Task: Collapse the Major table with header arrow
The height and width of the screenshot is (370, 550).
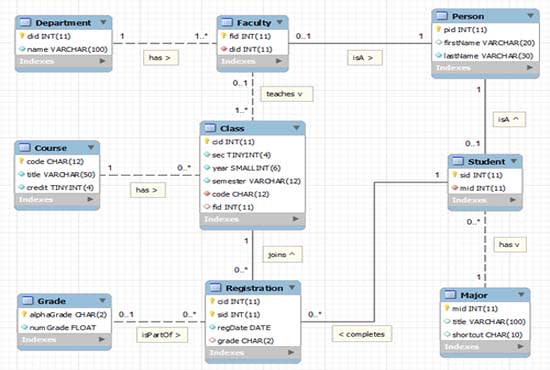Action: [521, 295]
